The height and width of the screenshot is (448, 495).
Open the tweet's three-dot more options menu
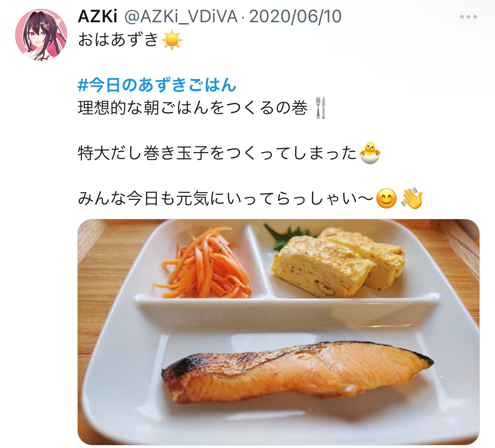[468, 17]
